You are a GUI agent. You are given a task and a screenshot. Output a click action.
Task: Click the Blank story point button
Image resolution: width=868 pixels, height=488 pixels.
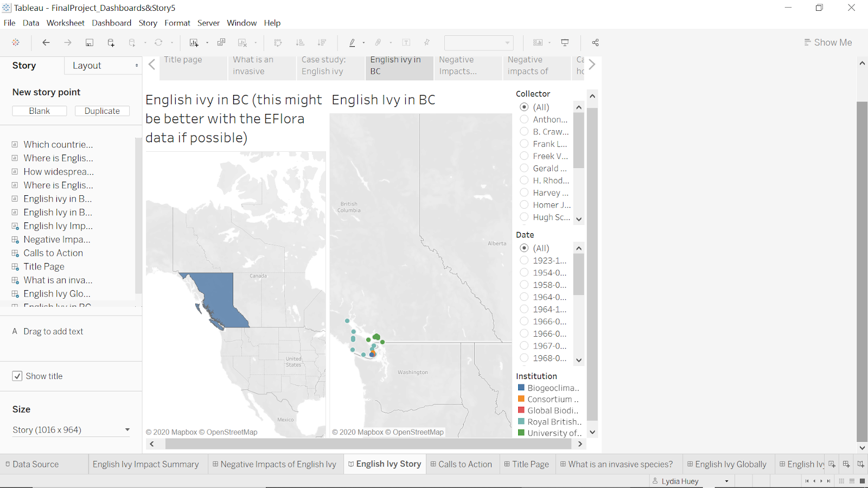40,111
